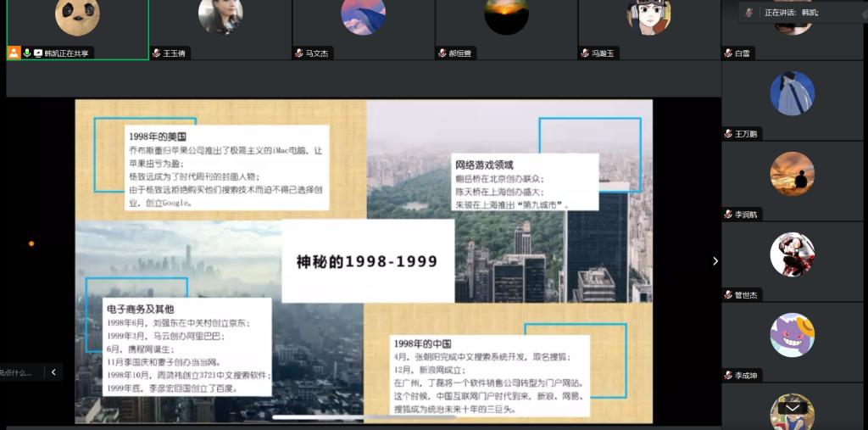Viewport: 868px width, 430px height.
Task: Click the muted mic icon beside 马文杰
Action: [x=299, y=53]
